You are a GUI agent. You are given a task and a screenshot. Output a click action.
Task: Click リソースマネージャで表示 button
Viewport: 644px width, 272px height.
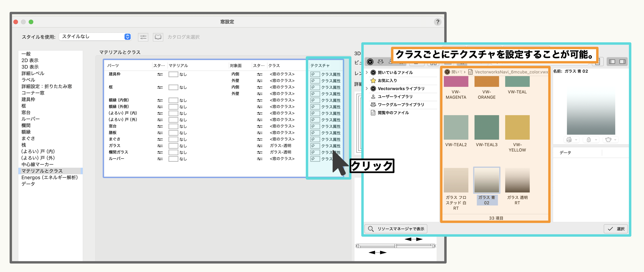396,229
